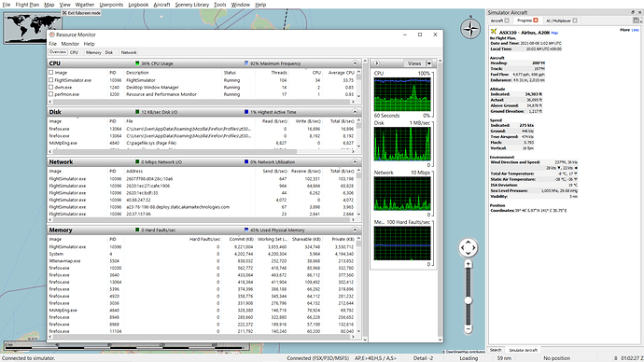Click the blue Network Utilization indicator
The height and width of the screenshot is (362, 644).
(x=246, y=161)
